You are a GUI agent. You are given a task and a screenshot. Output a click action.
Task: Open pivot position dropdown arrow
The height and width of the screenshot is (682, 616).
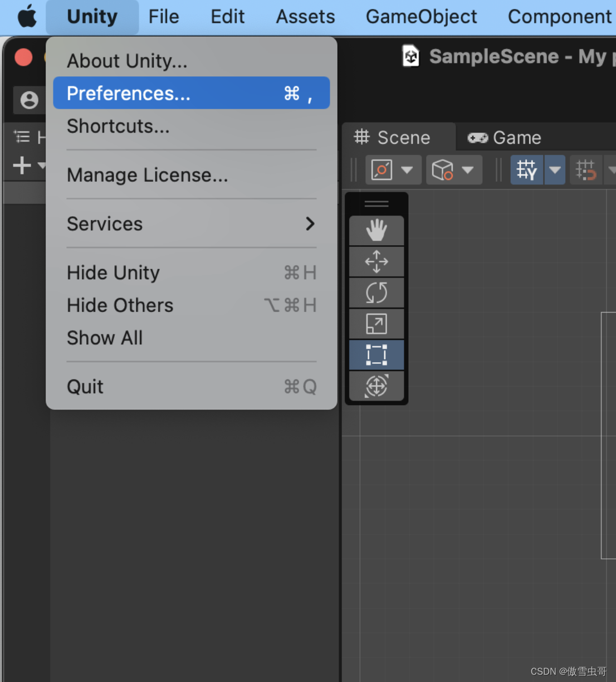[x=408, y=170]
